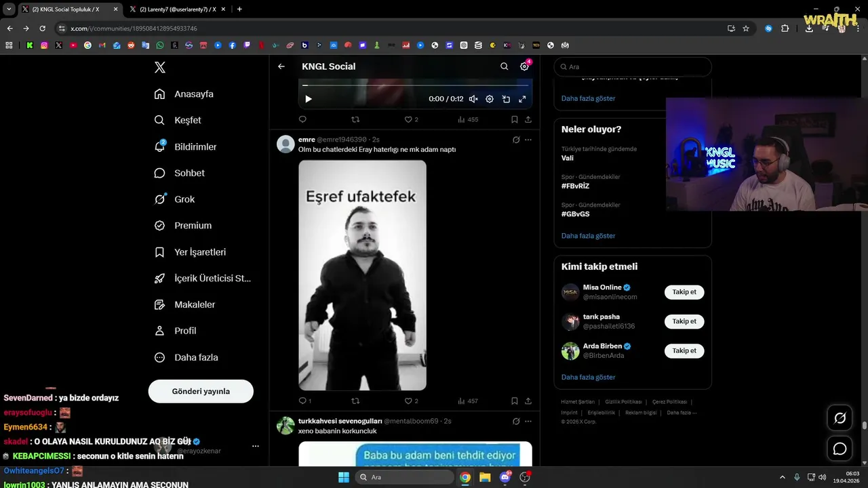Click the Ara search field on X
Viewport: 868px width, 488px height.
[633, 67]
